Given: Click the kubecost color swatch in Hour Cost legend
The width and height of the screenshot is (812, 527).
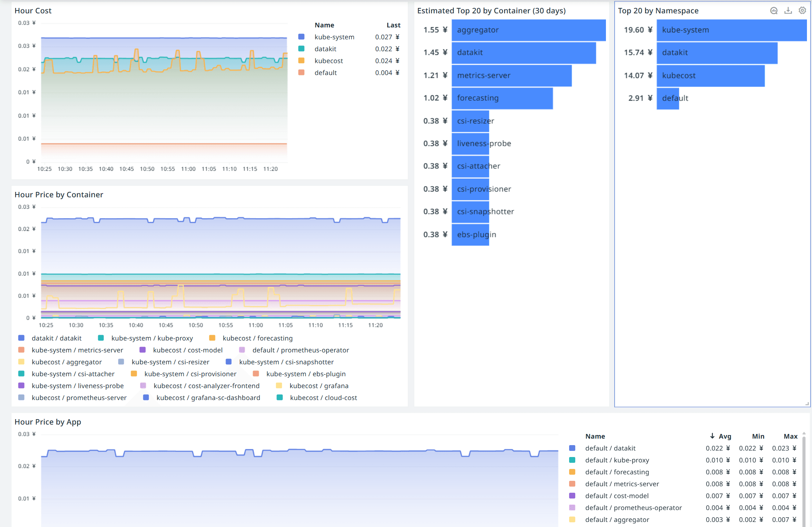Looking at the screenshot, I should coord(301,61).
